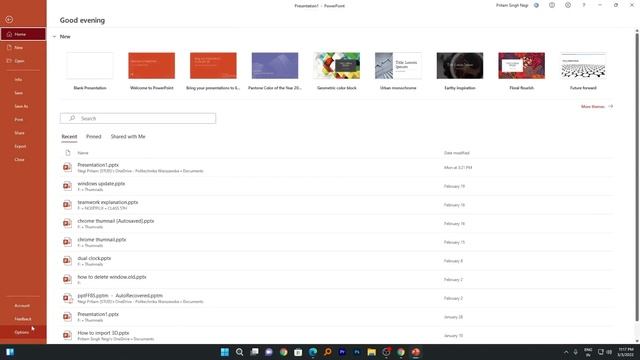Viewport: 640px width, 360px height.
Task: Open the Share section
Action: (23, 133)
